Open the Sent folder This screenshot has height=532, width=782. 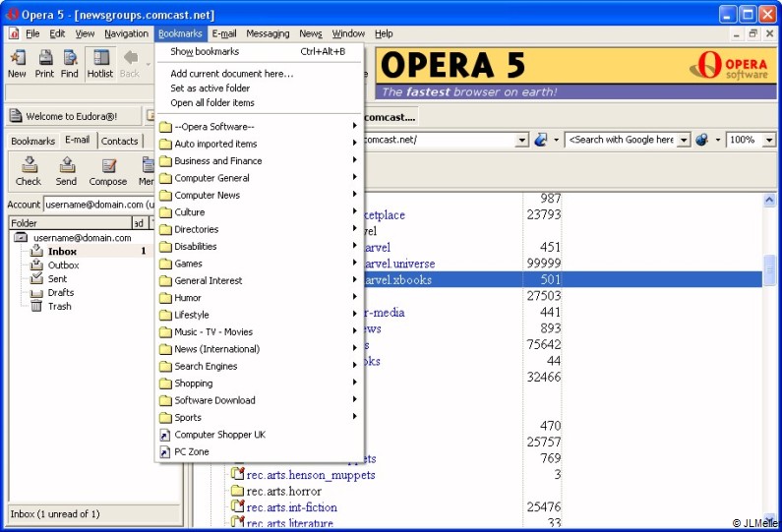57,278
